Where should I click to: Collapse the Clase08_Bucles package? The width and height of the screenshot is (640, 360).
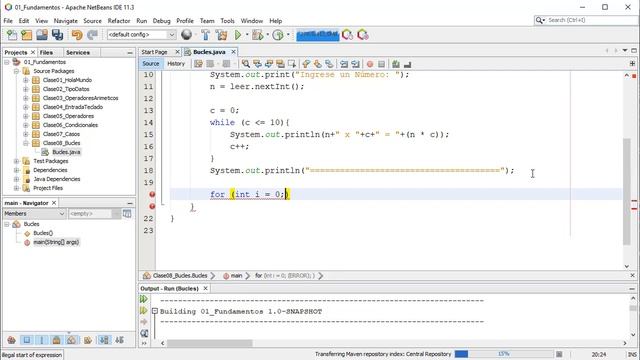(26, 143)
